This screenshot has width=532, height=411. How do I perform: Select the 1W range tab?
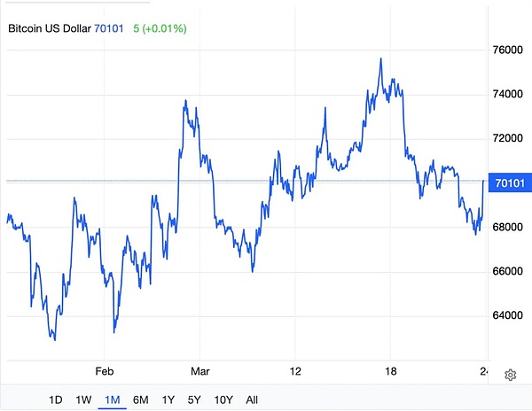pos(83,399)
